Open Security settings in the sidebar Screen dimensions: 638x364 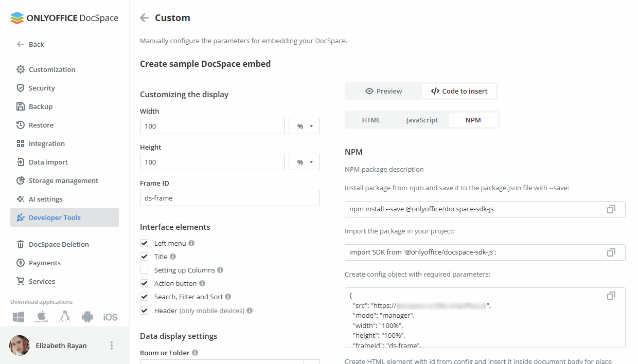click(x=42, y=88)
